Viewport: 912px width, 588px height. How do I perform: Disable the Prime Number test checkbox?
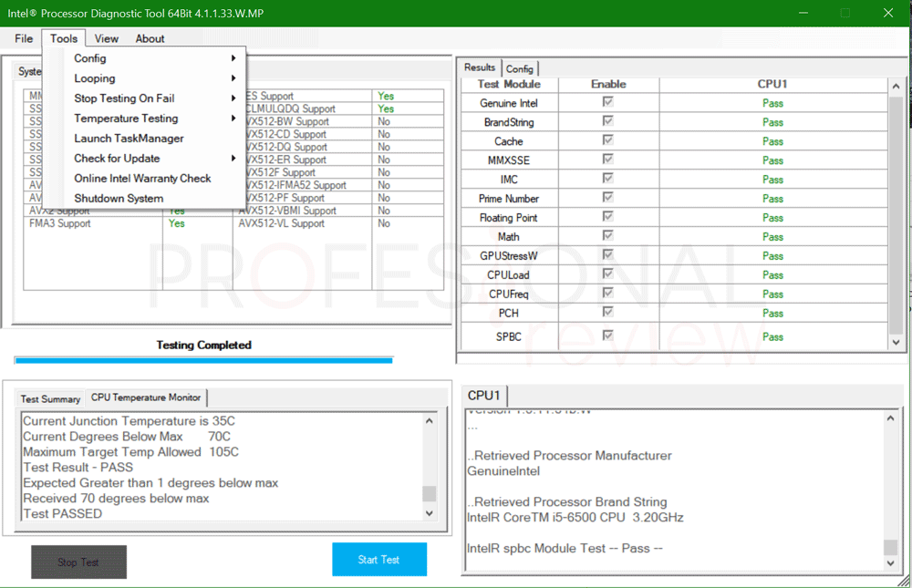tap(607, 198)
